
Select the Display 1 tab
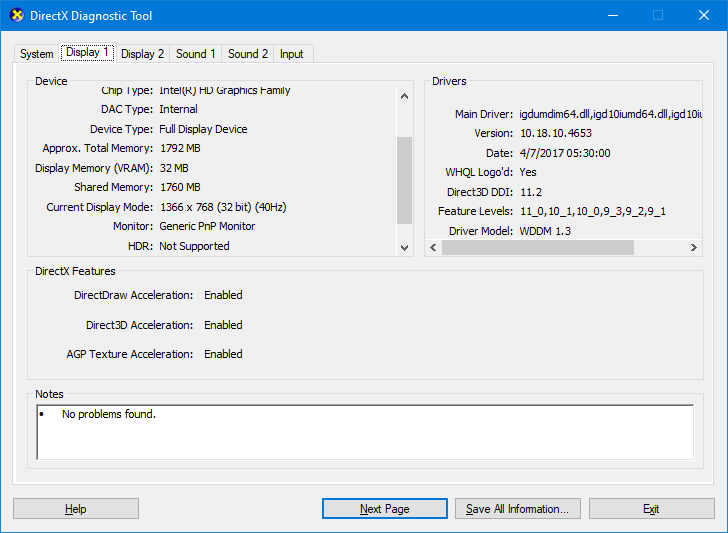(x=87, y=53)
